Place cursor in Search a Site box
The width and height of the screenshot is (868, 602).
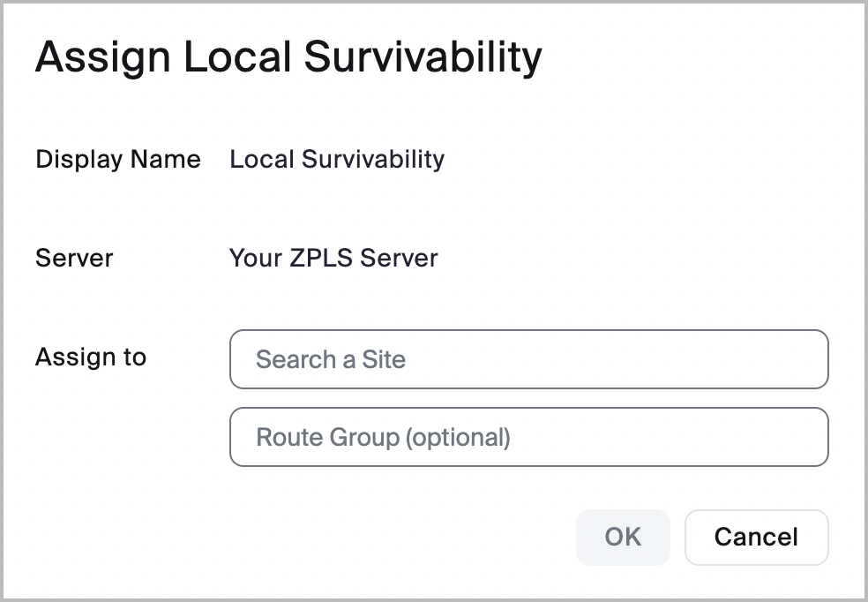pos(528,359)
